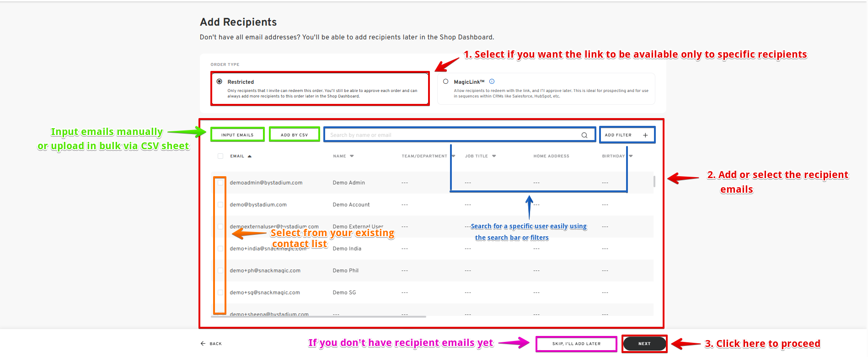Open the Birthday column dropdown arrow

point(631,156)
